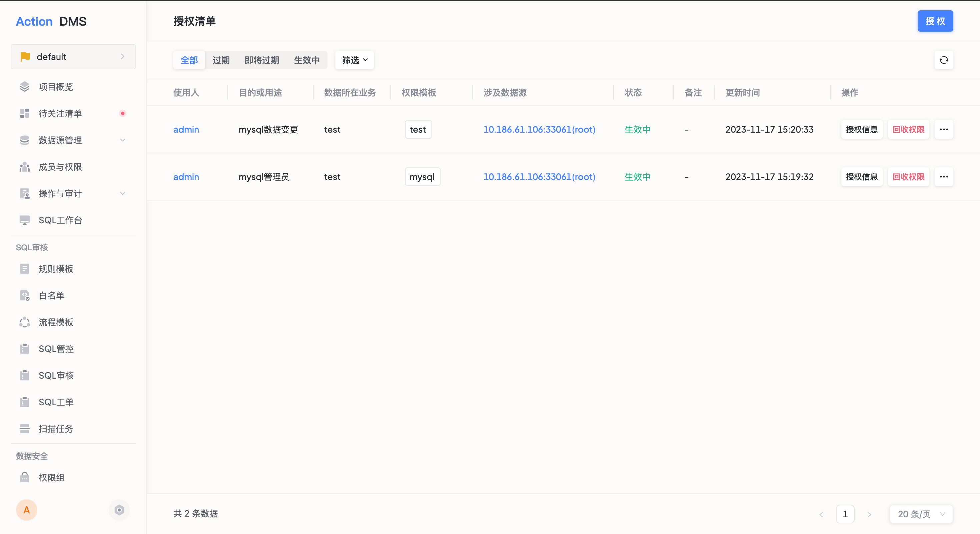Open admin user link in mysql管理员 row
Viewport: 980px width, 534px height.
click(x=186, y=177)
